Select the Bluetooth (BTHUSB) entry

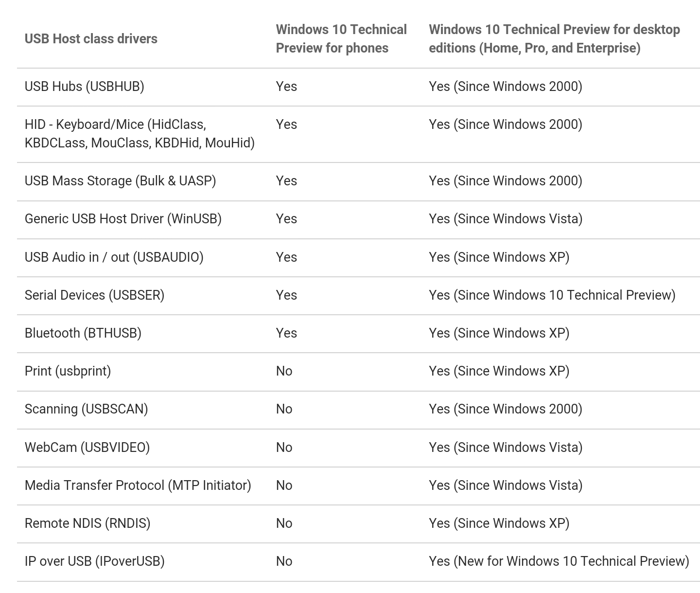pyautogui.click(x=83, y=333)
